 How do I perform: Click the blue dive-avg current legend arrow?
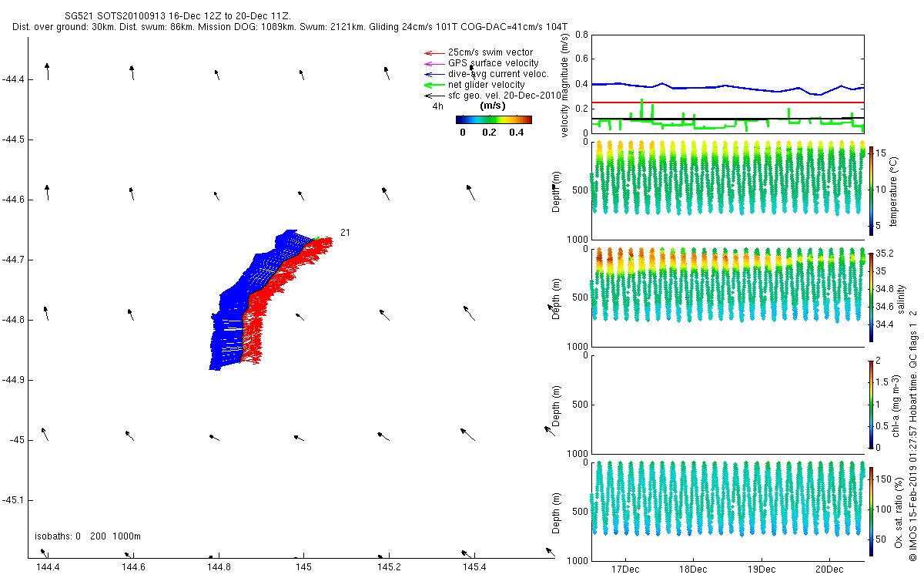(x=434, y=74)
